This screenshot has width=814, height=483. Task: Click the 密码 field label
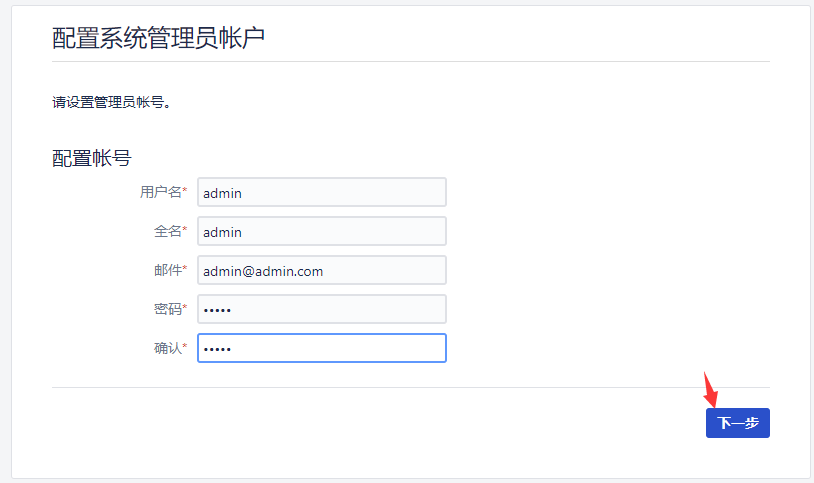click(x=167, y=309)
